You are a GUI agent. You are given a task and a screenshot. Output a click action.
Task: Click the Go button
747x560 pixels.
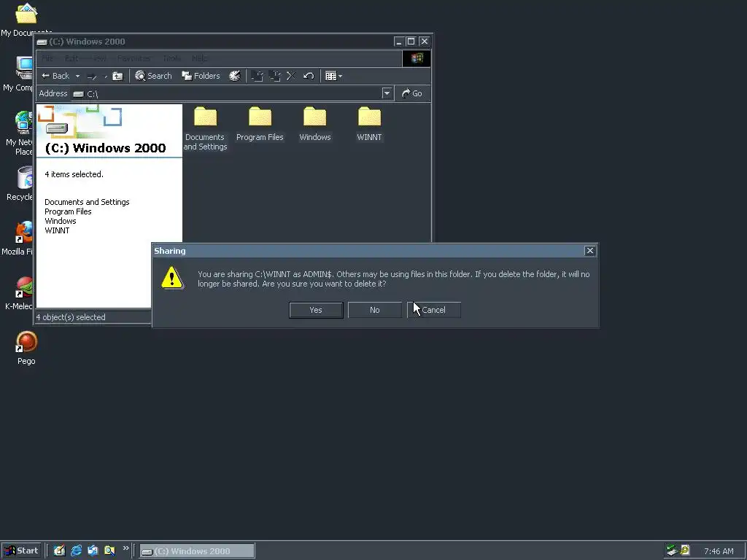412,93
